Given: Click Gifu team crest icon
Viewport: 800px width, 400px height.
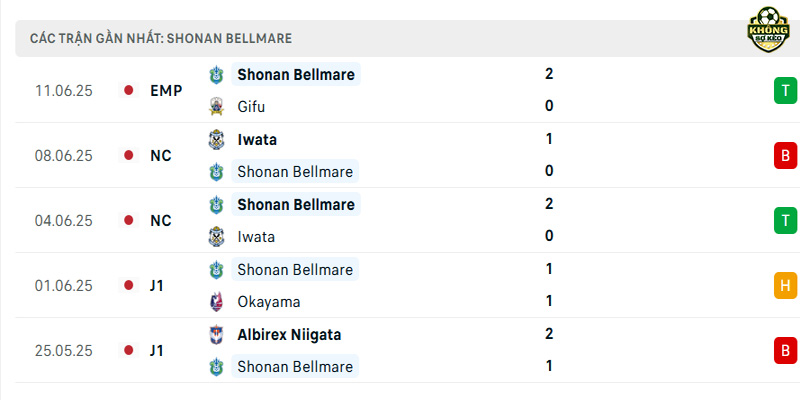Looking at the screenshot, I should (x=216, y=107).
